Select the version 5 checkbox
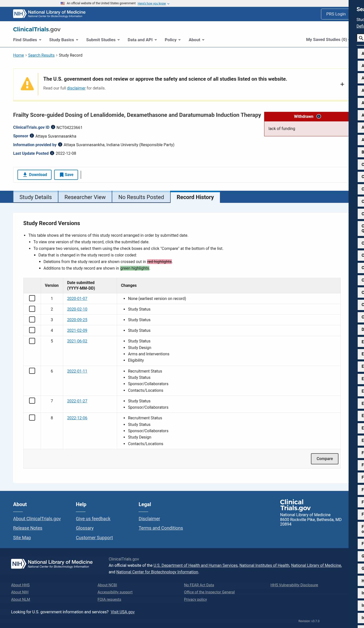364x628 pixels. pyautogui.click(x=32, y=341)
